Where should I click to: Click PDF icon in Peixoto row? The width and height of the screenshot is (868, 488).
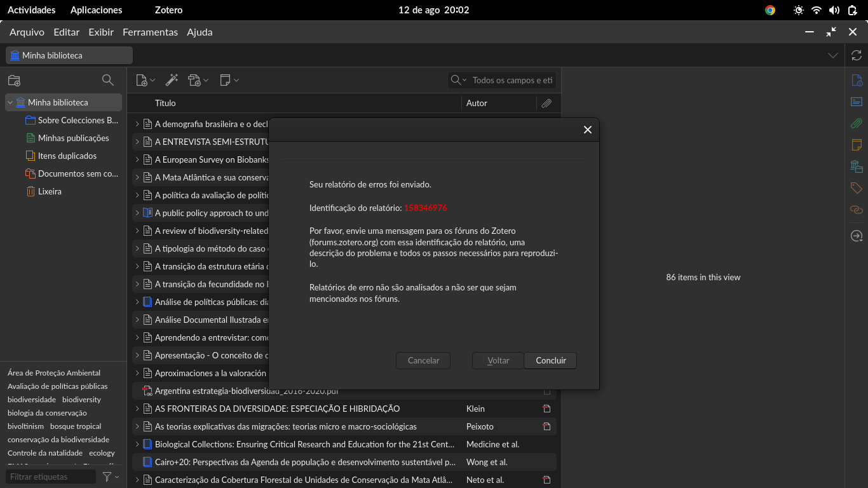(546, 426)
